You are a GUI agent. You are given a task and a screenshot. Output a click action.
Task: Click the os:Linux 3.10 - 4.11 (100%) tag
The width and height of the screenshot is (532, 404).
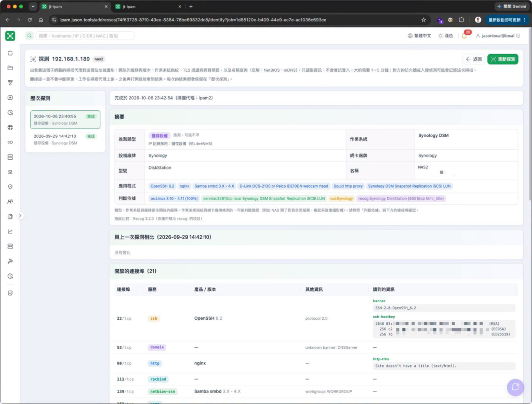tap(174, 199)
